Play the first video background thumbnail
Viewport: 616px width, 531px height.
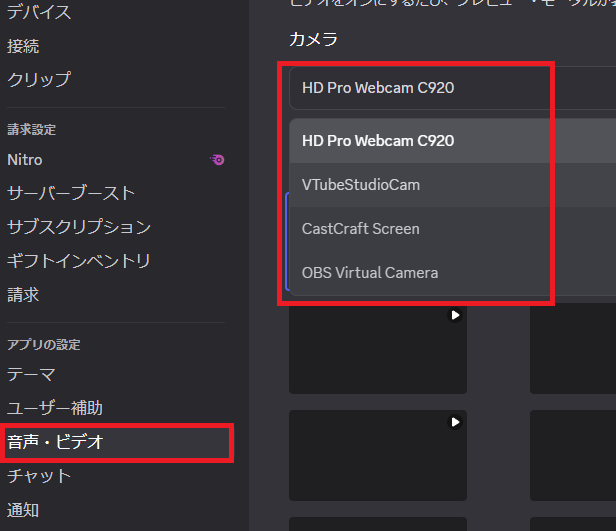pos(455,315)
